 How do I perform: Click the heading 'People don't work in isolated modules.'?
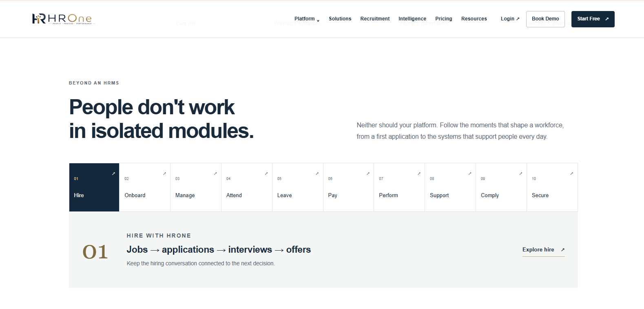click(x=162, y=119)
